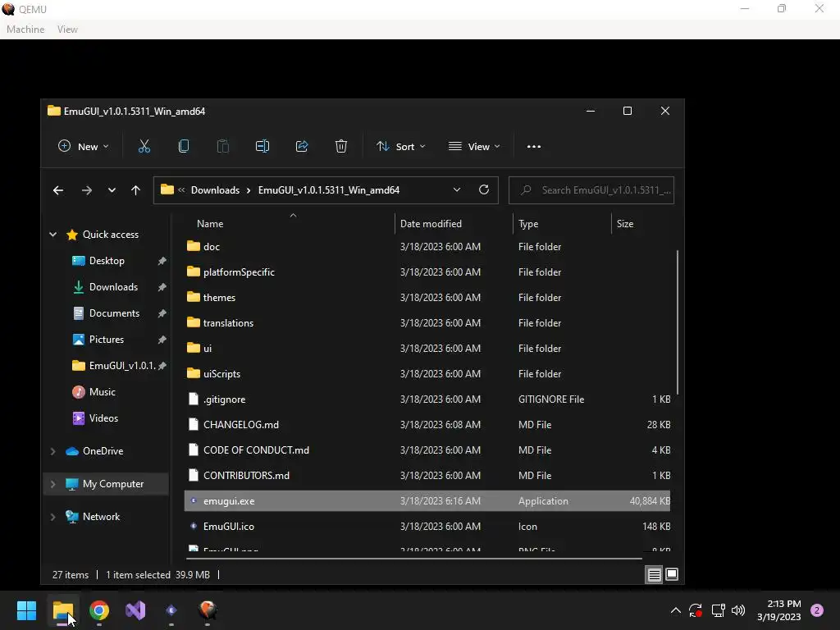Go back with the left arrow

pyautogui.click(x=58, y=190)
